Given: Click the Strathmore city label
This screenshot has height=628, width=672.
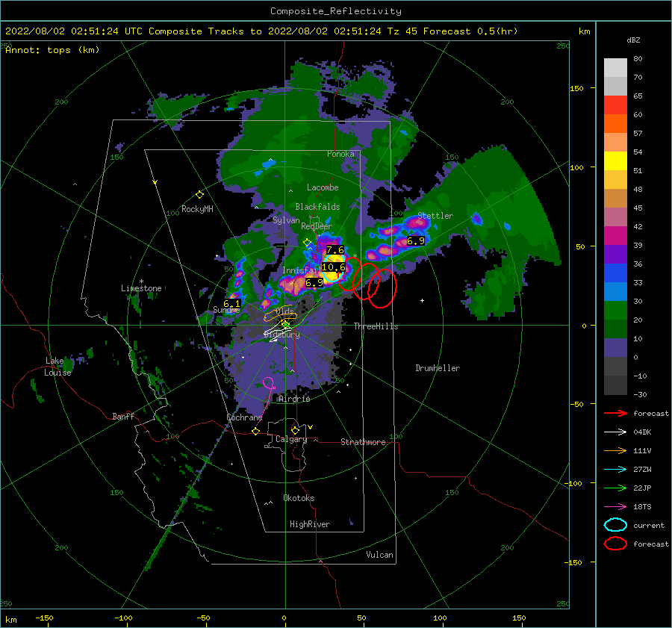Looking at the screenshot, I should tap(363, 442).
